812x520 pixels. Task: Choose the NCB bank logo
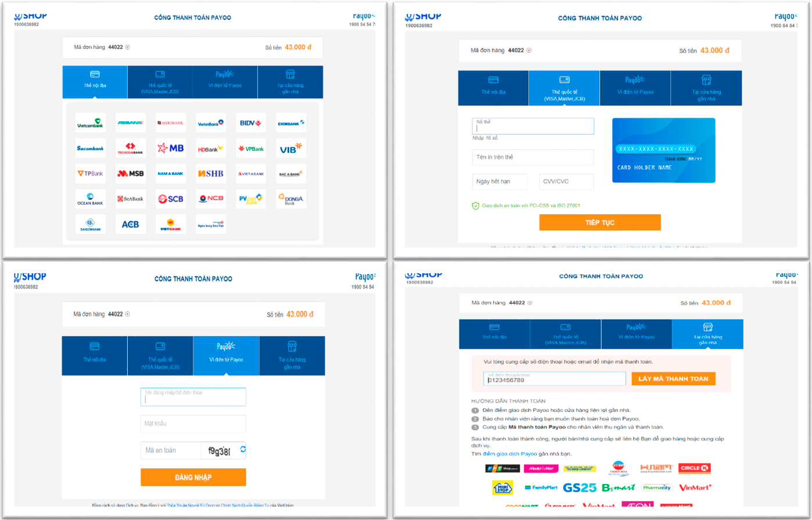point(211,199)
